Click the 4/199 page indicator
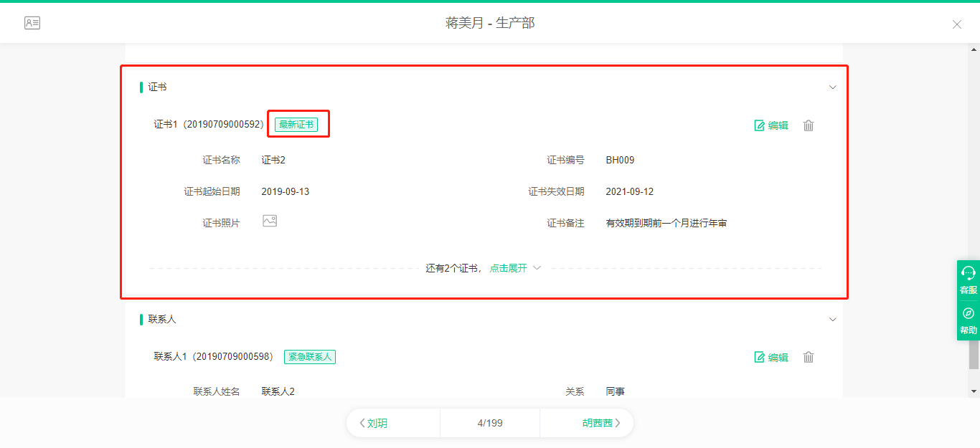Viewport: 980px width, 448px height. pyautogui.click(x=490, y=423)
